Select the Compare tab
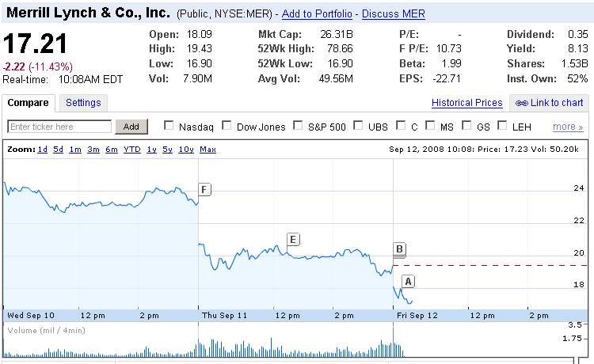 (x=29, y=103)
